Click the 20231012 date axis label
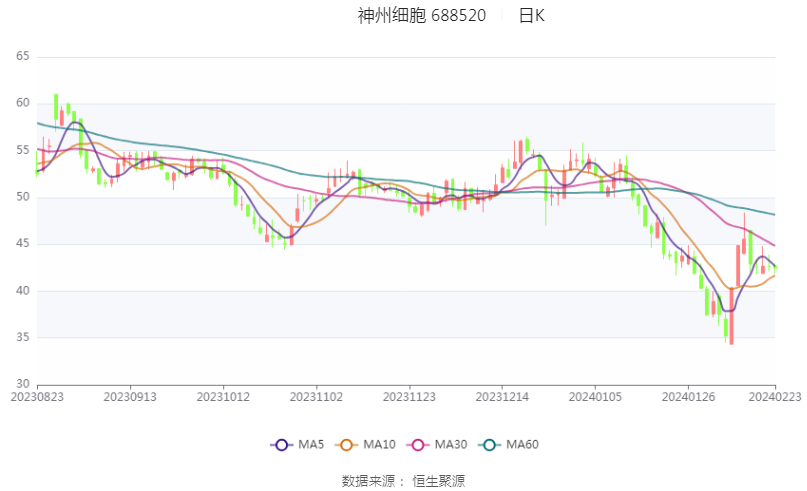 pyautogui.click(x=223, y=397)
